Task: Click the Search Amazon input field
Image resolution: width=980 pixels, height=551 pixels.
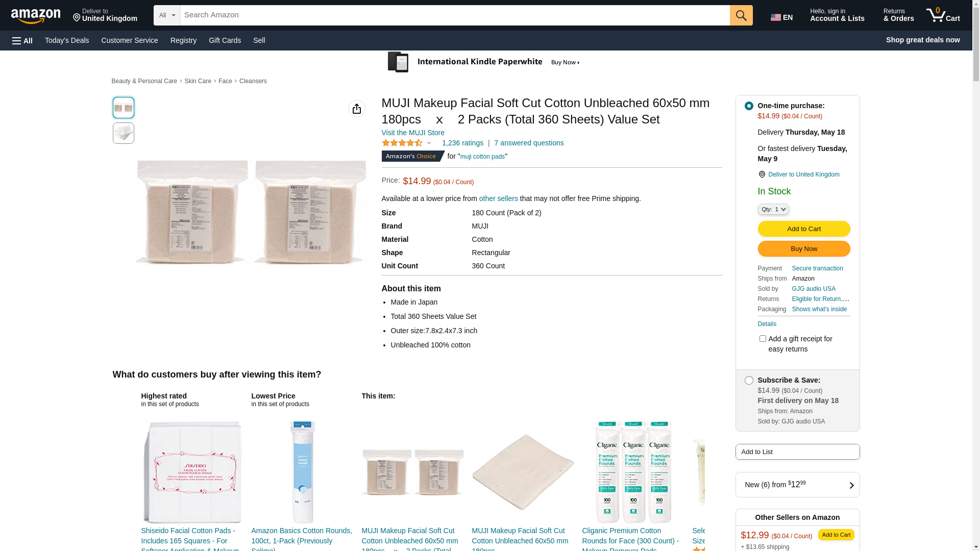Action: point(454,15)
